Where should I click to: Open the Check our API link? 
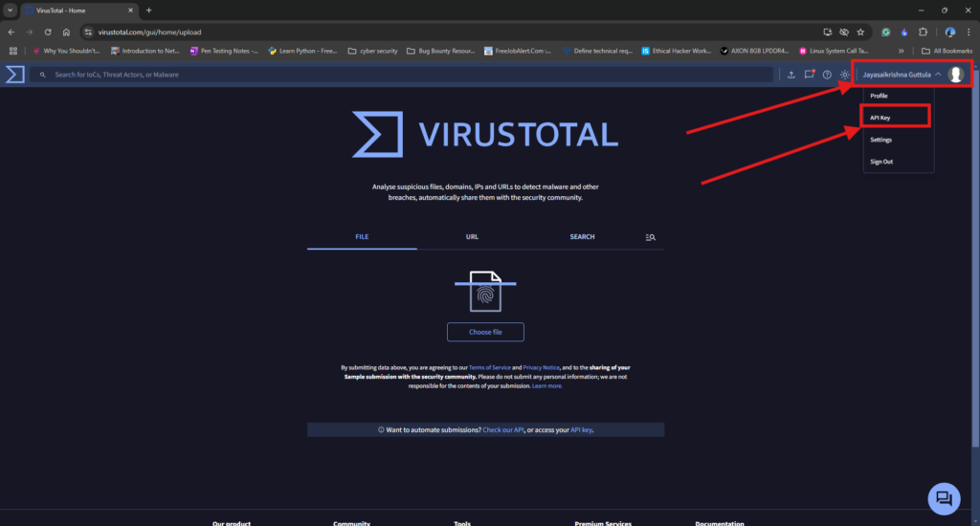coord(503,429)
